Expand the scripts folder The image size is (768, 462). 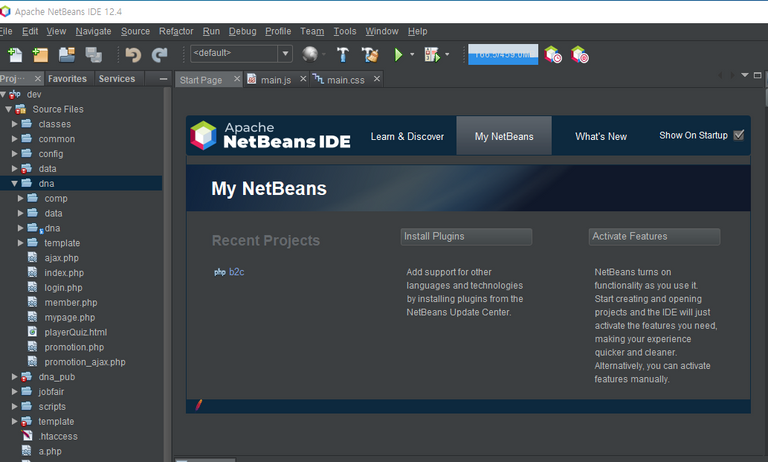[14, 406]
